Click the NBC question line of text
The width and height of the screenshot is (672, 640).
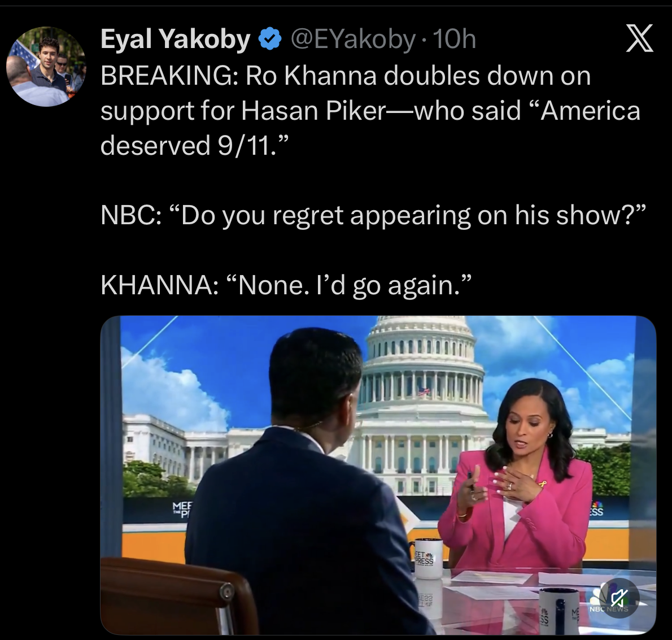coord(373,215)
